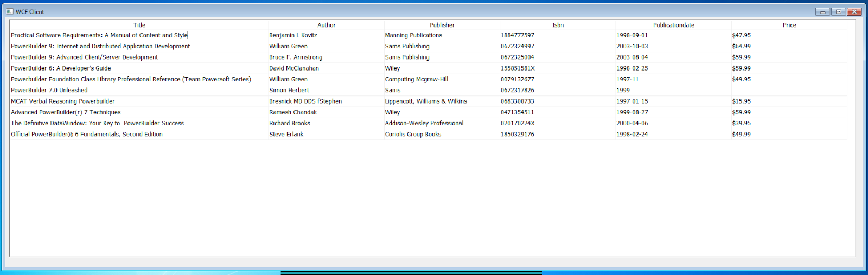Click the Publicationdate column header
The image size is (868, 275).
[674, 25]
